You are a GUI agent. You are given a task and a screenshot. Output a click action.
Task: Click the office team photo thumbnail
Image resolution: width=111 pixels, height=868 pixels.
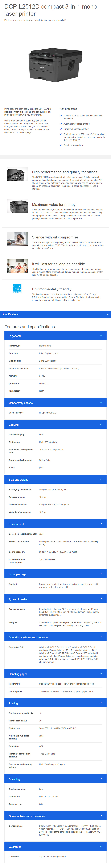(17, 265)
